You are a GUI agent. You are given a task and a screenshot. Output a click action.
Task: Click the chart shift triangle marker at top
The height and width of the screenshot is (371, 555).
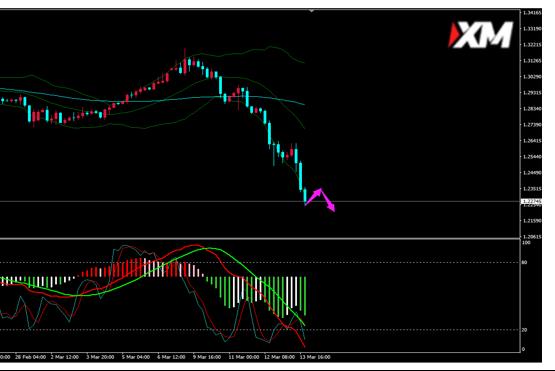pos(311,11)
